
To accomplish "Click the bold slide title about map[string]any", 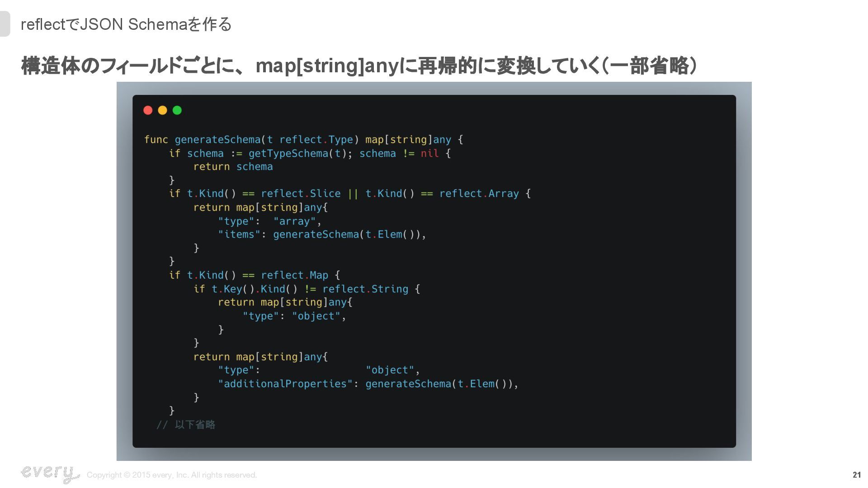I will click(359, 66).
